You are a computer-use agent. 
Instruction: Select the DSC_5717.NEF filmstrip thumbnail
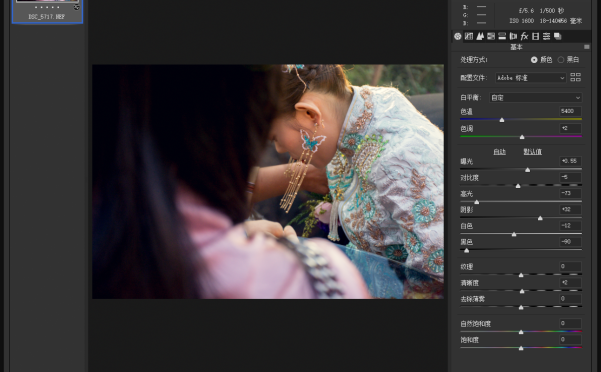tap(47, 11)
